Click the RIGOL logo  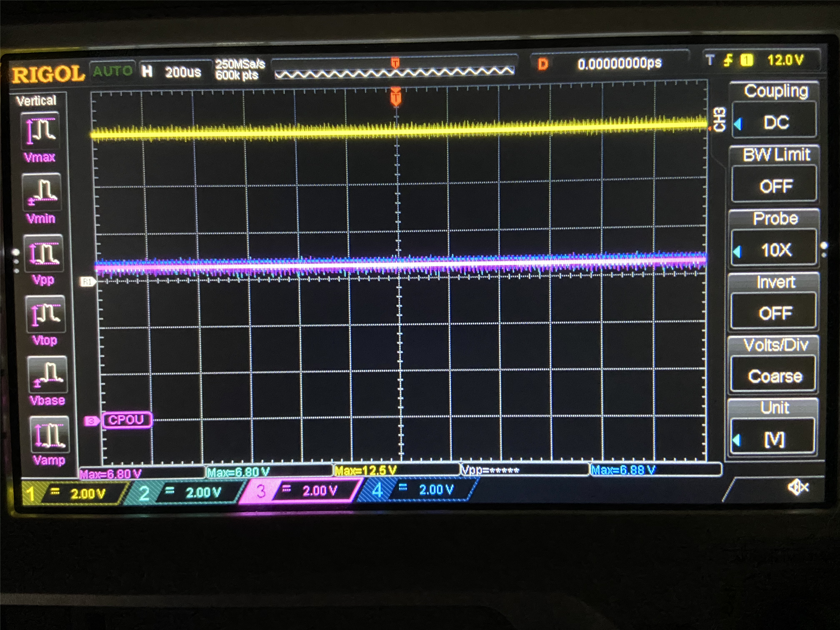[x=48, y=74]
